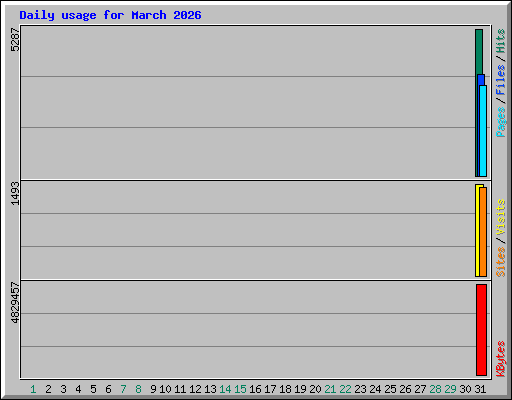This screenshot has width=512, height=400.
Task: Click day 23 on the x-axis
Action: [x=360, y=389]
